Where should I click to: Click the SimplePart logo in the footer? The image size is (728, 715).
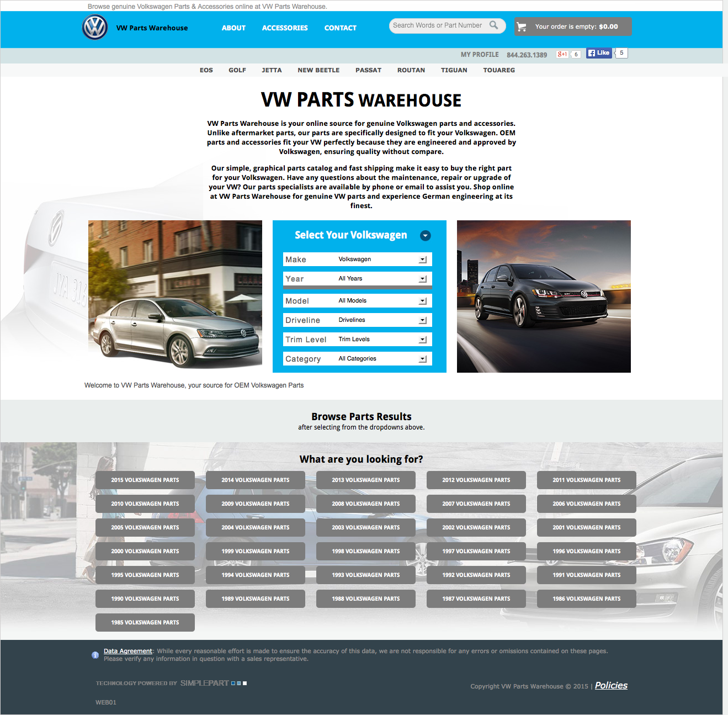(204, 683)
